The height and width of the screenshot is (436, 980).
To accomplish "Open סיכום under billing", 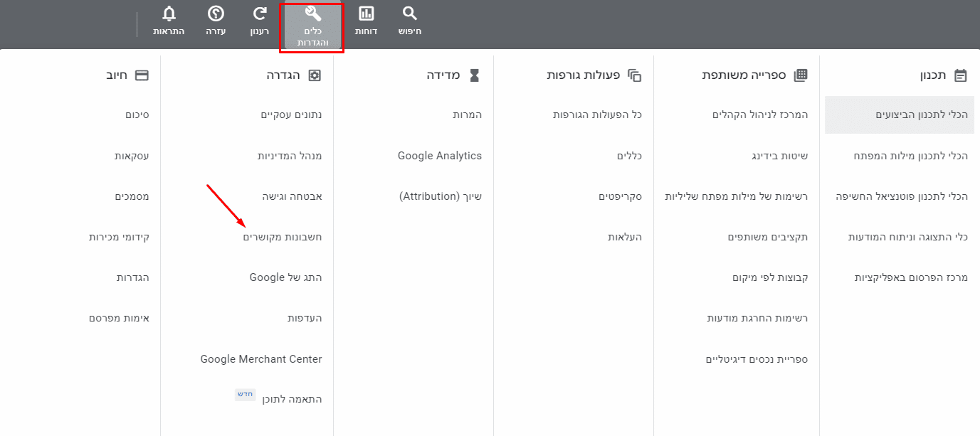I will (x=137, y=115).
